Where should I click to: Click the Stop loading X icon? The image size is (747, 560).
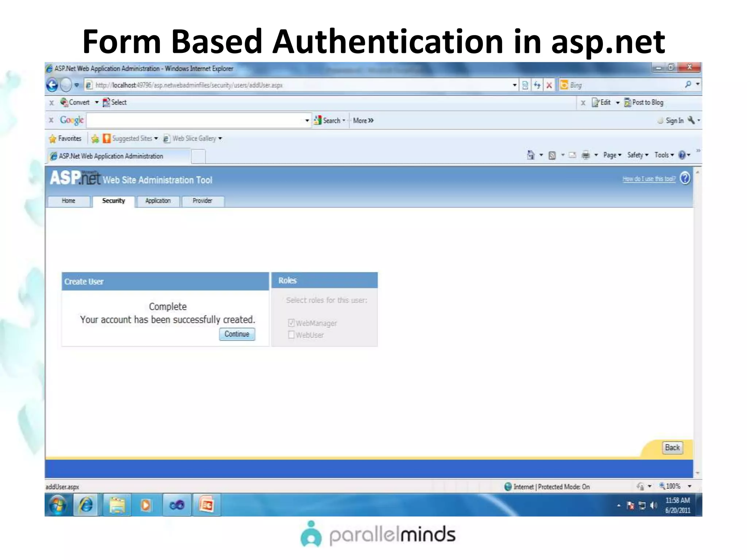[x=549, y=85]
